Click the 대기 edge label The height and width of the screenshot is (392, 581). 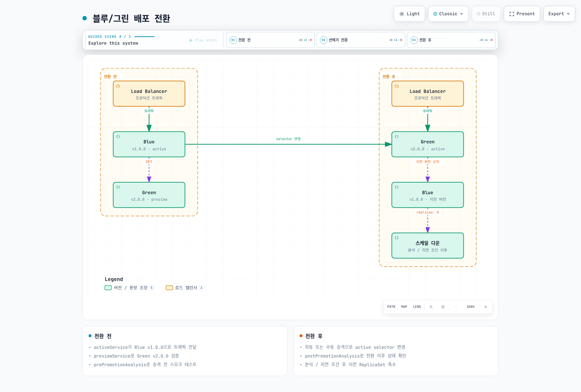point(149,162)
